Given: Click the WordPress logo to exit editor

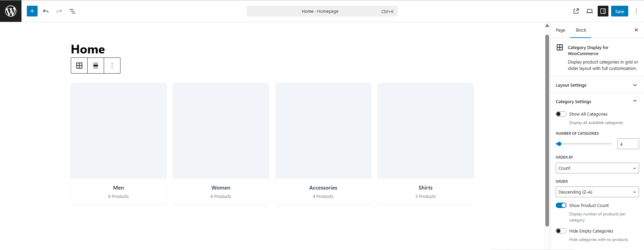Looking at the screenshot, I should click(11, 11).
